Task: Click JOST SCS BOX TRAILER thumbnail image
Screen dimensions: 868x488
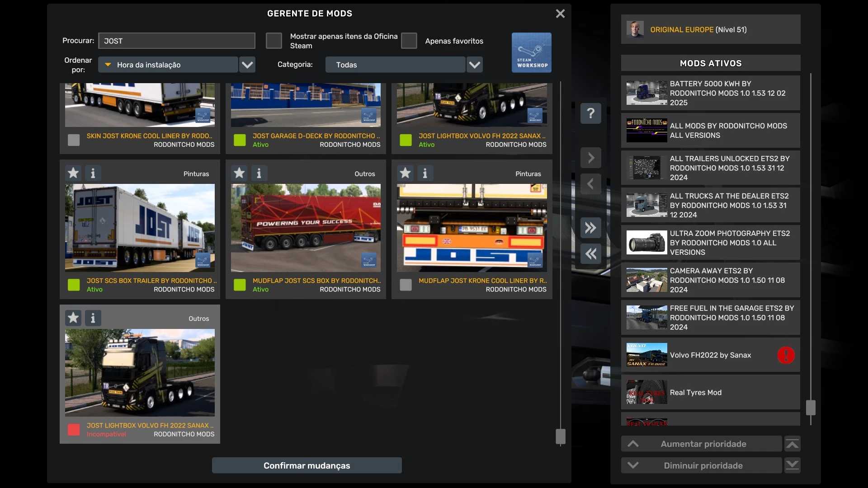Action: (x=140, y=228)
